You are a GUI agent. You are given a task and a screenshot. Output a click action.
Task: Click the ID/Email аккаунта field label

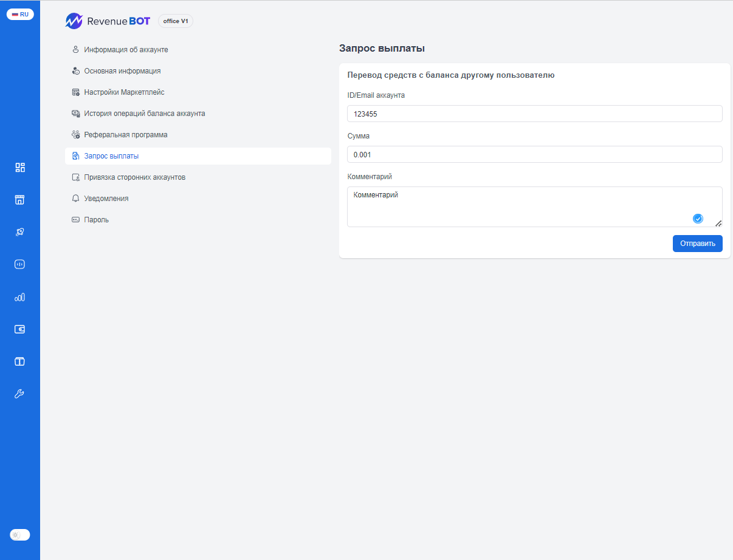[x=376, y=95]
